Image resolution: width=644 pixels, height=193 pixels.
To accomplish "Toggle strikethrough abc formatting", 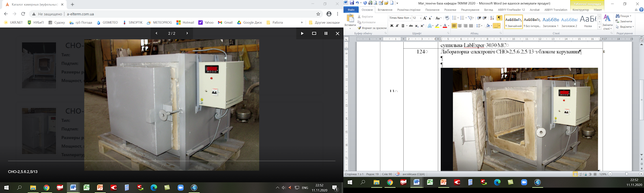I will tap(411, 26).
